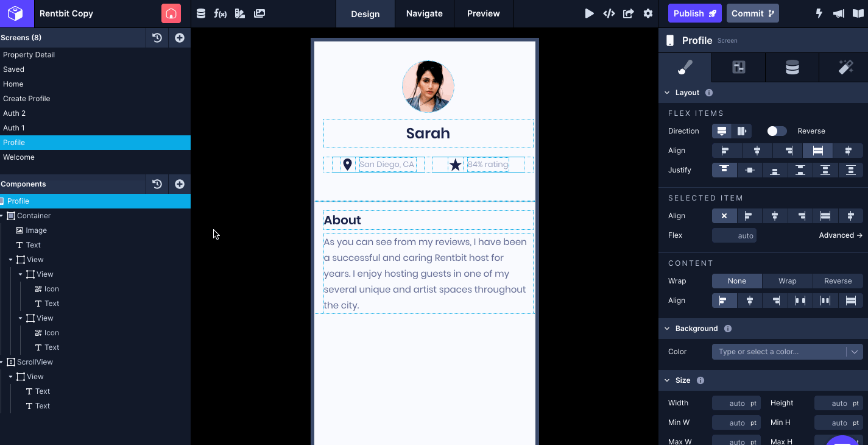
Task: Click the megaphone announcements icon
Action: tap(839, 13)
